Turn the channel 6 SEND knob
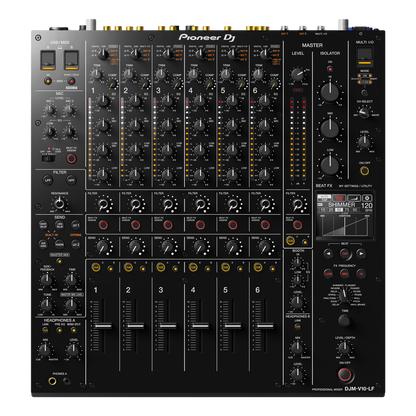 [265, 247]
